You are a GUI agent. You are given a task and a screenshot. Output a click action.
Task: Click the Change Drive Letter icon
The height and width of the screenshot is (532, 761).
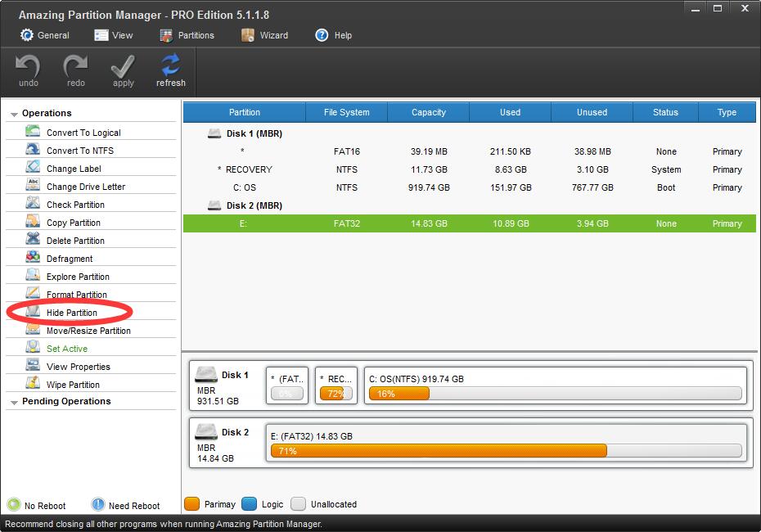(x=33, y=186)
